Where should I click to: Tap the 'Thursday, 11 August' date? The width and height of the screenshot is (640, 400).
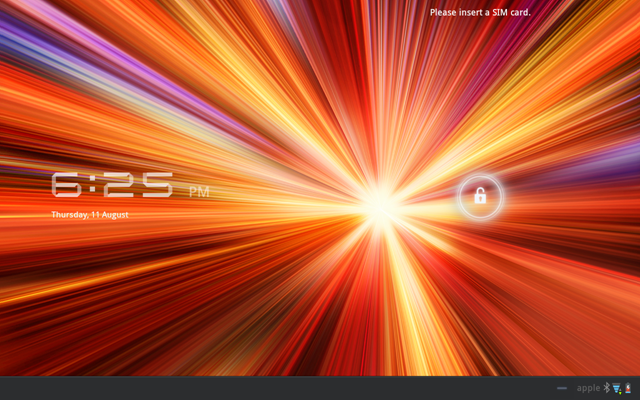click(90, 215)
